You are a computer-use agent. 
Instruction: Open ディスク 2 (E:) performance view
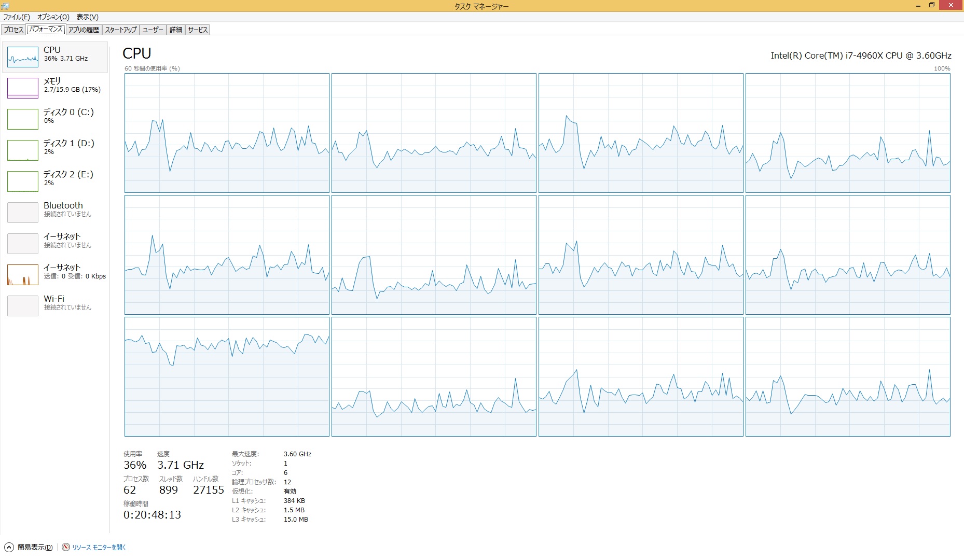55,181
